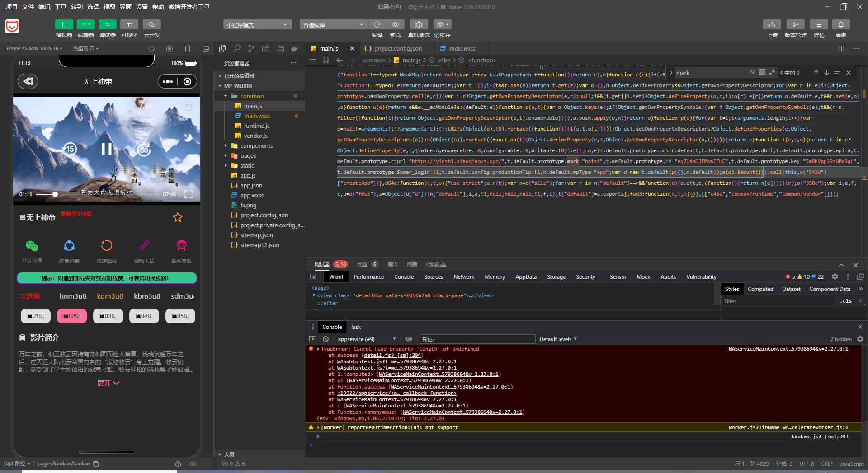Click the 编译 compile refresh icon
Viewport: 868px width, 473px height.
(377, 24)
